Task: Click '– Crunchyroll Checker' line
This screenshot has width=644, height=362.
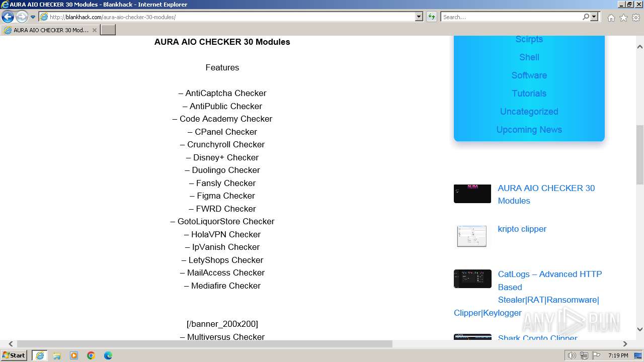Action: click(222, 144)
